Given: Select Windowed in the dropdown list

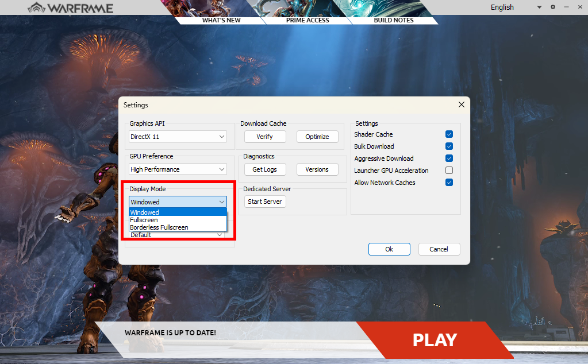Looking at the screenshot, I should tap(178, 212).
